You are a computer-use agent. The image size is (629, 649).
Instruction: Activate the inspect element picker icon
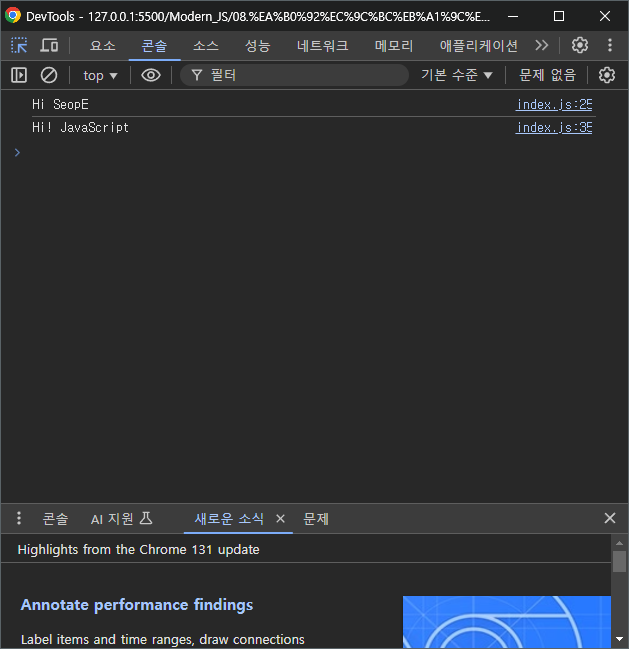(19, 46)
